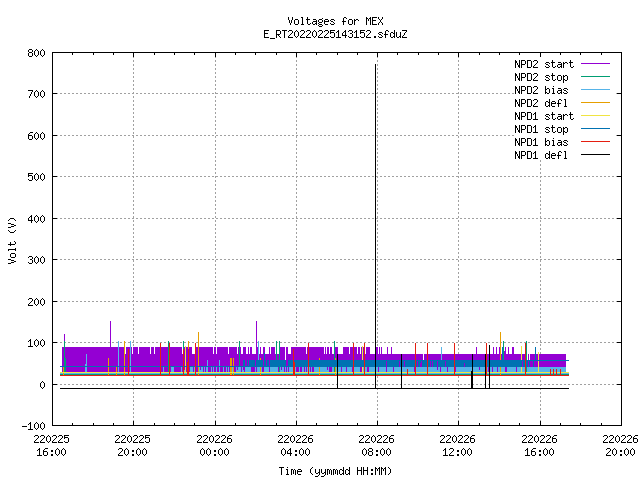Viewport: 640px width, 480px height.
Task: Click the red NPD1 bias legend line
Action: pos(595,142)
